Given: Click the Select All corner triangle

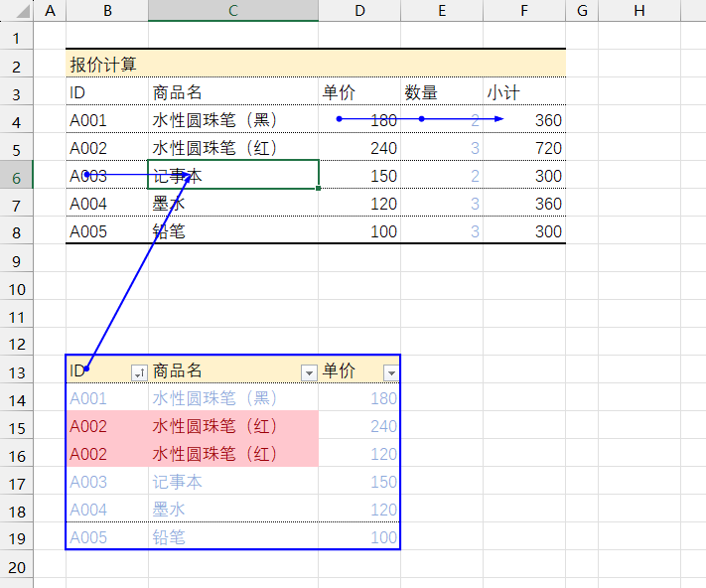Looking at the screenshot, I should click(17, 11).
